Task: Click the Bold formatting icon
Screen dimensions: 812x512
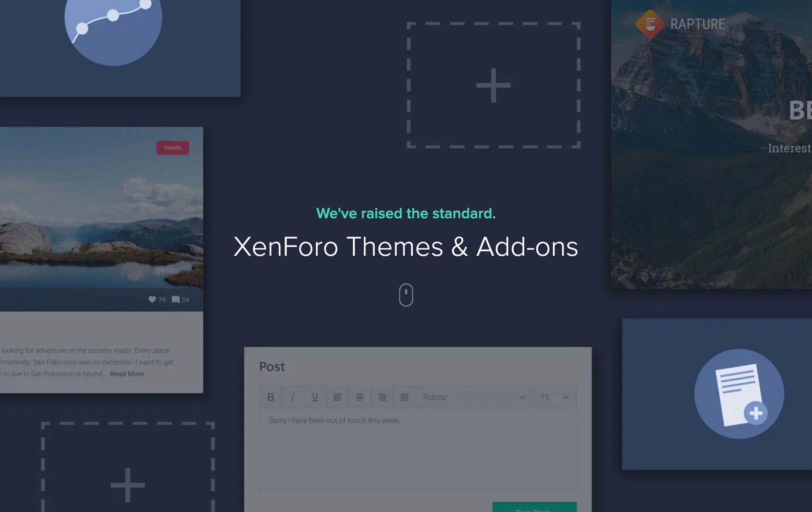Action: coord(271,397)
